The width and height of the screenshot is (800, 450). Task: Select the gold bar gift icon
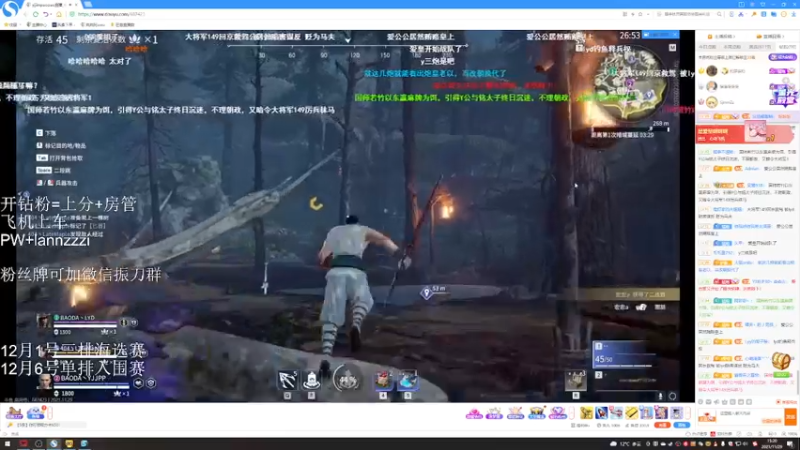coord(632,412)
